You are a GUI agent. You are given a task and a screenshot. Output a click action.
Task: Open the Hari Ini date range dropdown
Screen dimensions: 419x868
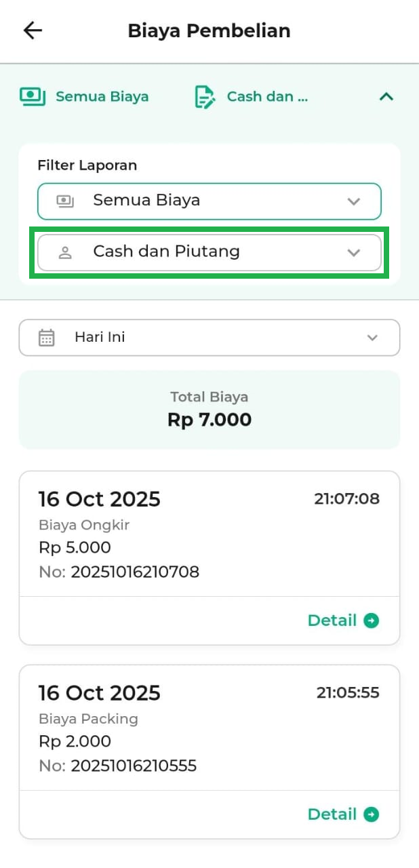pyautogui.click(x=209, y=338)
